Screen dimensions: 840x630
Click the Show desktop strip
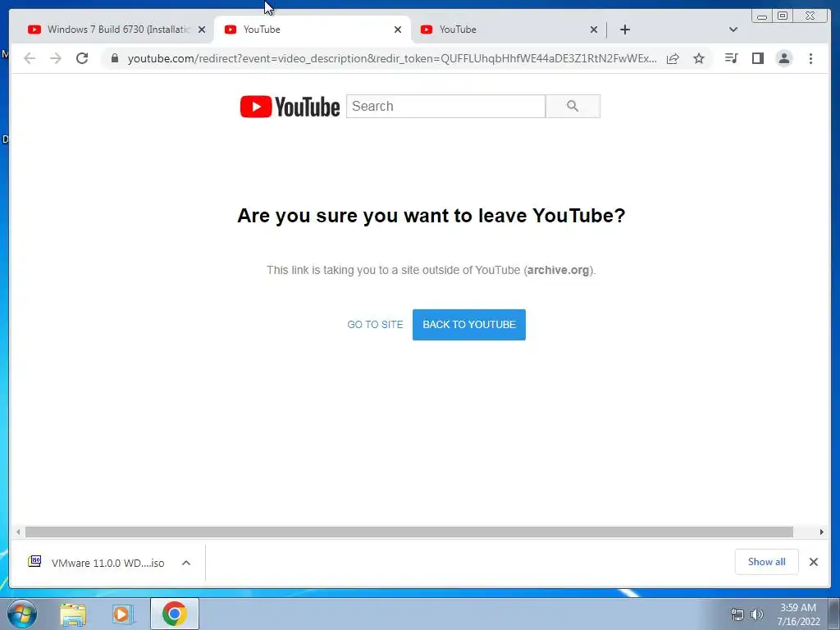point(834,614)
